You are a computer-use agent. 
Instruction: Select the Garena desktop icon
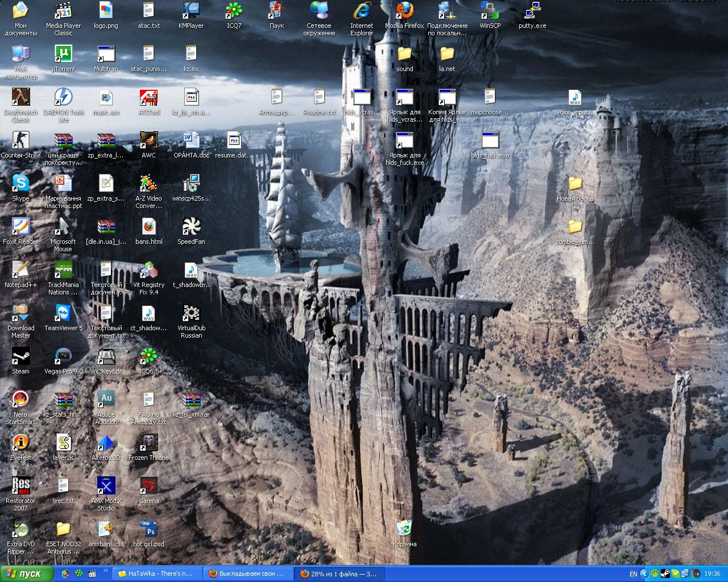(148, 490)
